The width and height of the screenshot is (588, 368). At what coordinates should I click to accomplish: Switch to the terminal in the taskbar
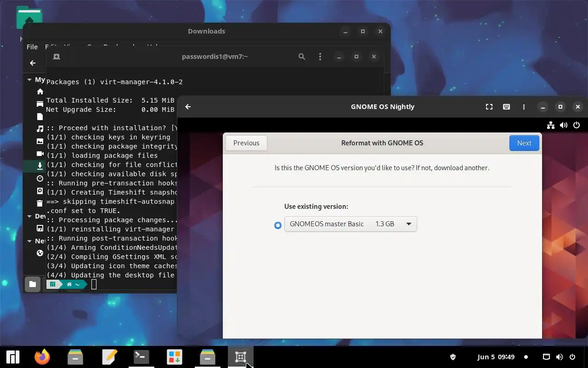[x=141, y=357]
